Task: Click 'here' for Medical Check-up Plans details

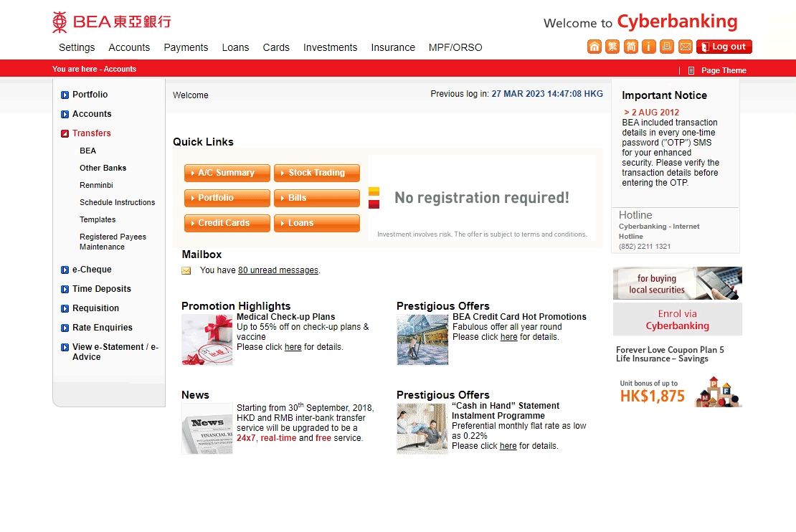Action: [293, 347]
